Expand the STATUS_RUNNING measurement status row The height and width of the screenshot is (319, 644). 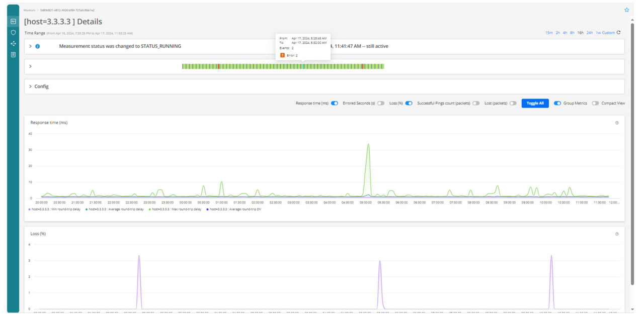pyautogui.click(x=29, y=46)
